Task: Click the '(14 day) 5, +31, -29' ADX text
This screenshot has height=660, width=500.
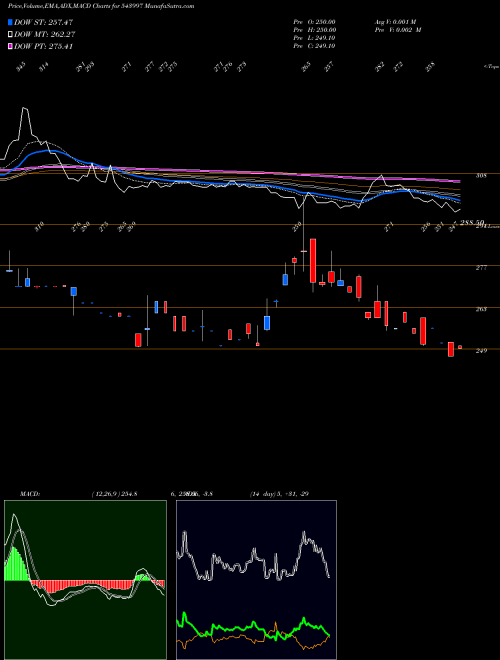Action: click(280, 494)
